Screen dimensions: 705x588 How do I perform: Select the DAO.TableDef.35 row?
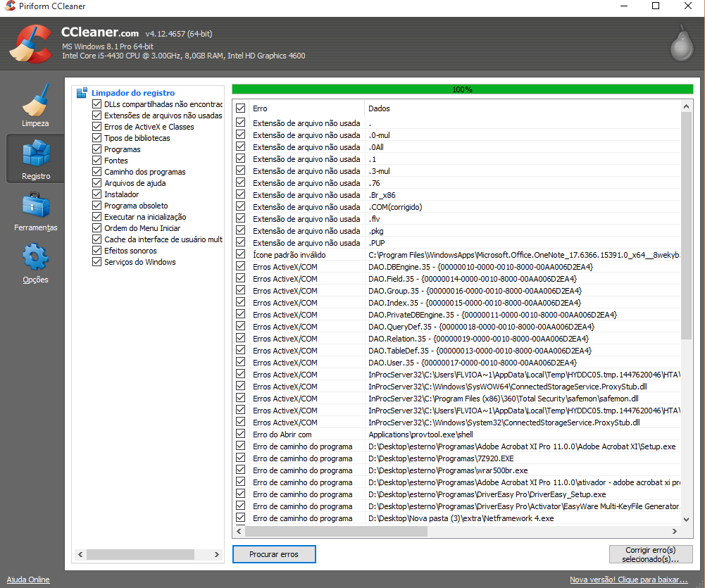[457, 351]
